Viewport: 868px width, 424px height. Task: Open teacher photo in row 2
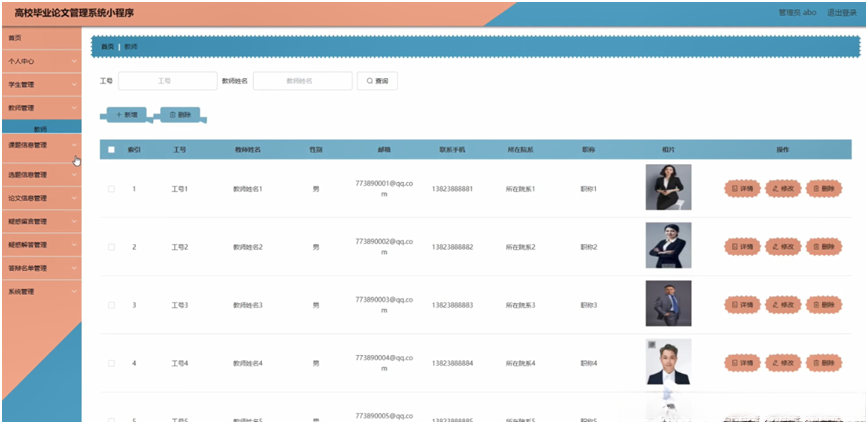[668, 245]
